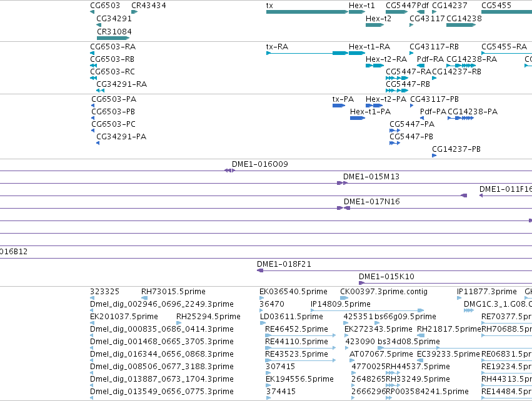Click the DME1-015K10 clone label
The width and height of the screenshot is (532, 401).
(x=386, y=277)
